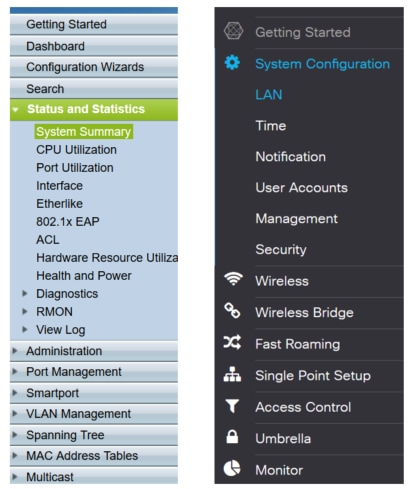411x489 pixels.
Task: Click the Umbrella padlock icon
Action: 232,436
